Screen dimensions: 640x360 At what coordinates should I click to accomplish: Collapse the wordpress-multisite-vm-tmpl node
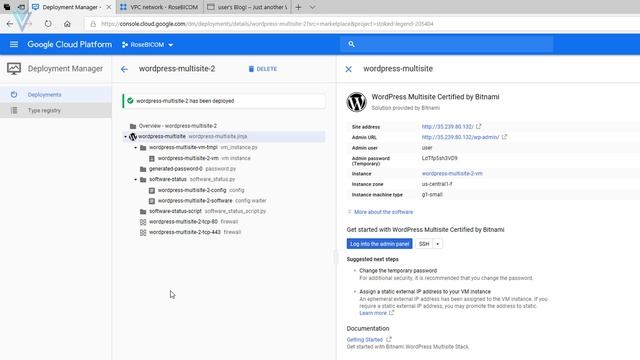pyautogui.click(x=136, y=147)
